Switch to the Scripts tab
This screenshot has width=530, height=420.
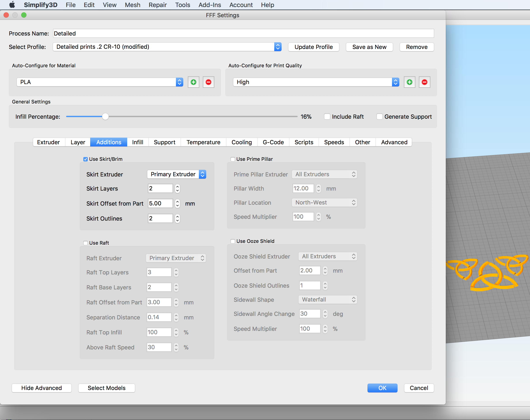point(304,142)
